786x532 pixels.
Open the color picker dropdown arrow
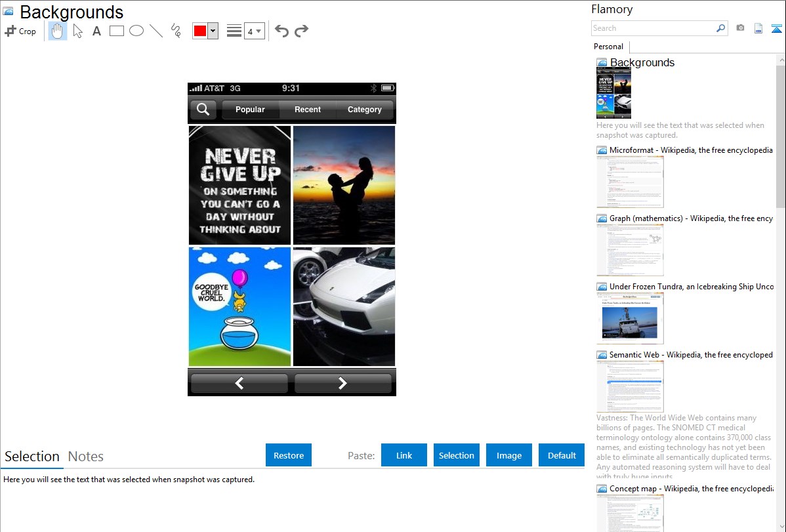point(213,31)
